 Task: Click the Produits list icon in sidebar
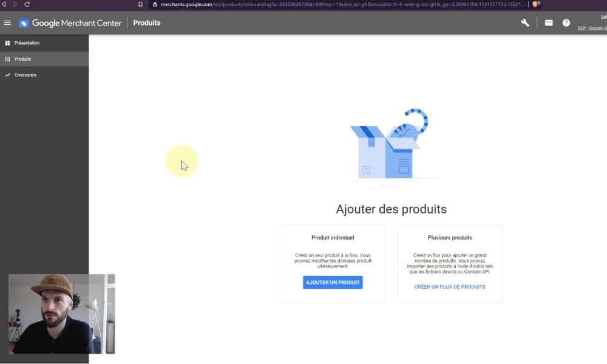point(7,59)
